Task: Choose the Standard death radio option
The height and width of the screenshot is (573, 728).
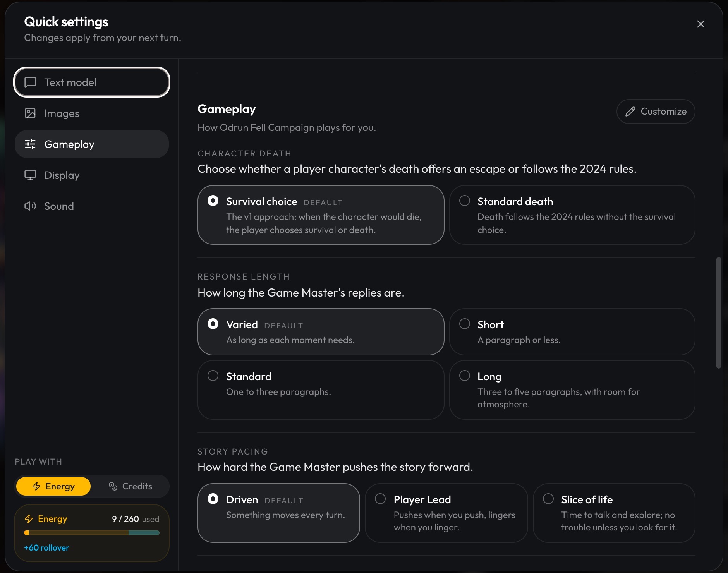Action: 572,215
